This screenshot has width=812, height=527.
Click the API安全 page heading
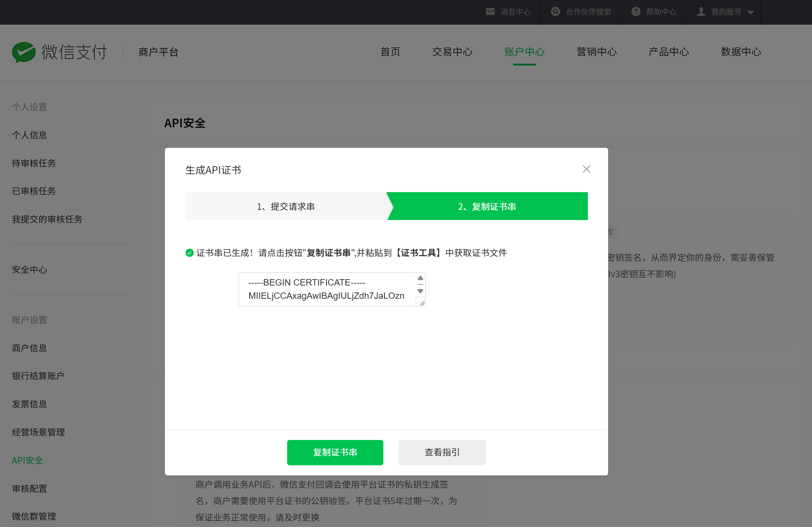coord(185,123)
